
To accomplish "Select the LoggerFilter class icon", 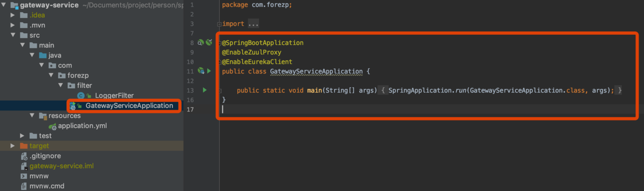I will [80, 96].
